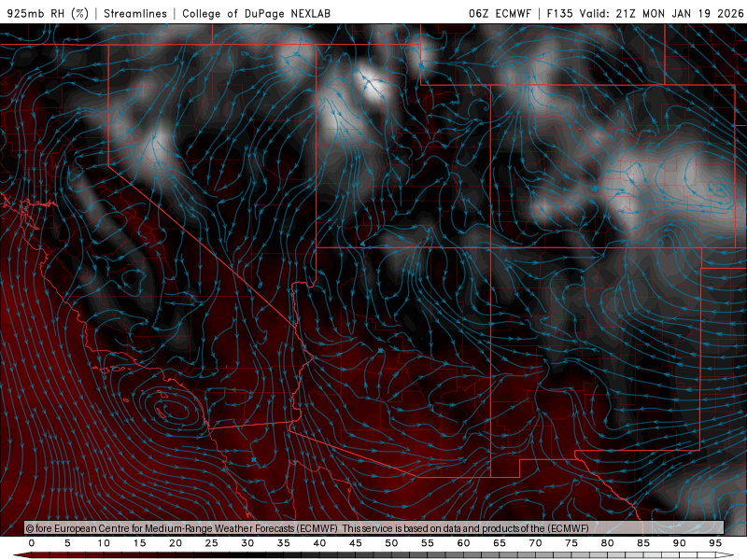Click the 70 label on the RH scale
The height and width of the screenshot is (560, 747).
pos(535,543)
